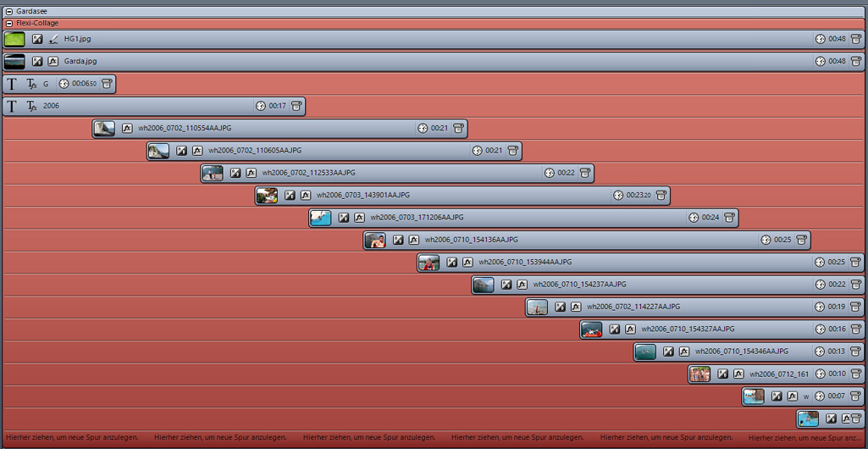
Task: Select the HG1.jpg green thumbnail
Action: pyautogui.click(x=14, y=39)
